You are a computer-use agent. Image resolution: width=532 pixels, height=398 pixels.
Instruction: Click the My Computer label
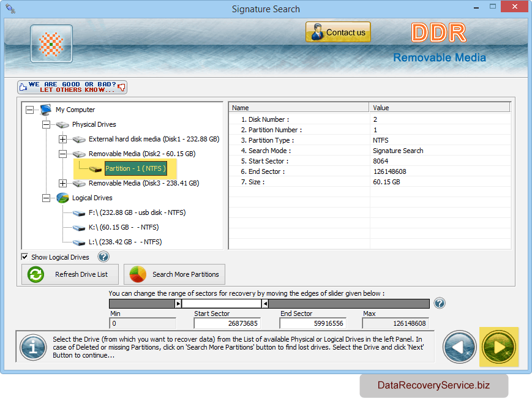(75, 110)
